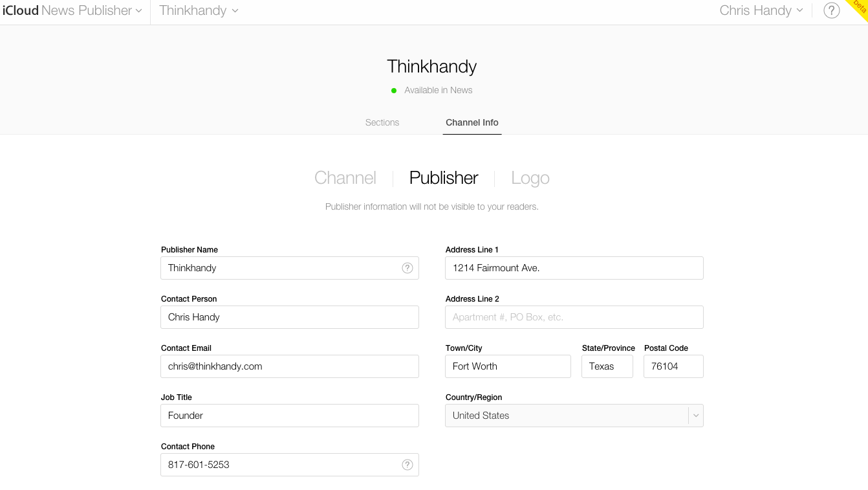Viewport: 868px width, 490px height.
Task: Open iCloud News Publisher app switcher dropdown
Action: pos(72,10)
